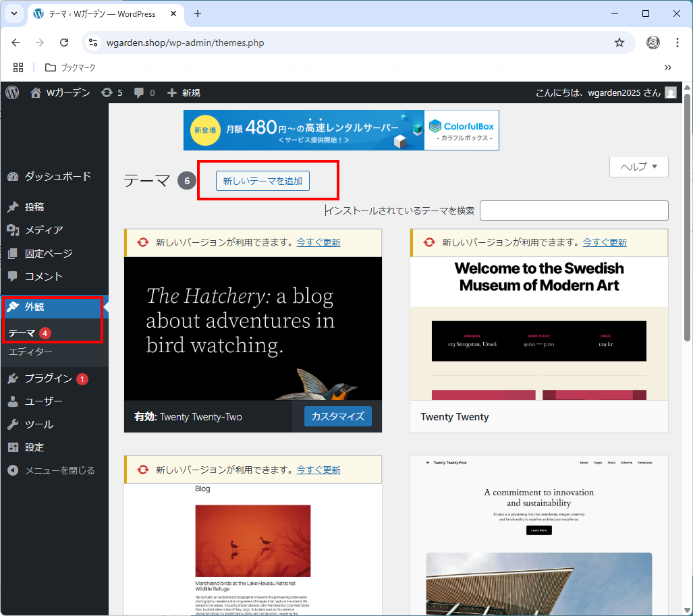The width and height of the screenshot is (693, 616).
Task: Click the Wガーデン home site icon
Action: pos(36,92)
